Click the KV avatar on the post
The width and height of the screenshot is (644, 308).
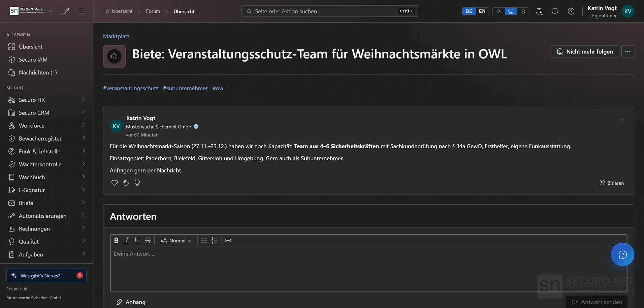point(116,126)
